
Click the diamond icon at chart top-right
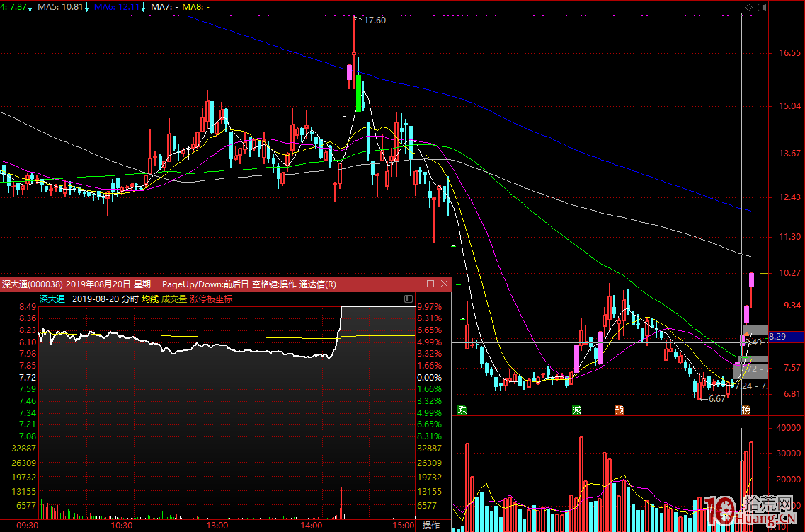coord(749,7)
